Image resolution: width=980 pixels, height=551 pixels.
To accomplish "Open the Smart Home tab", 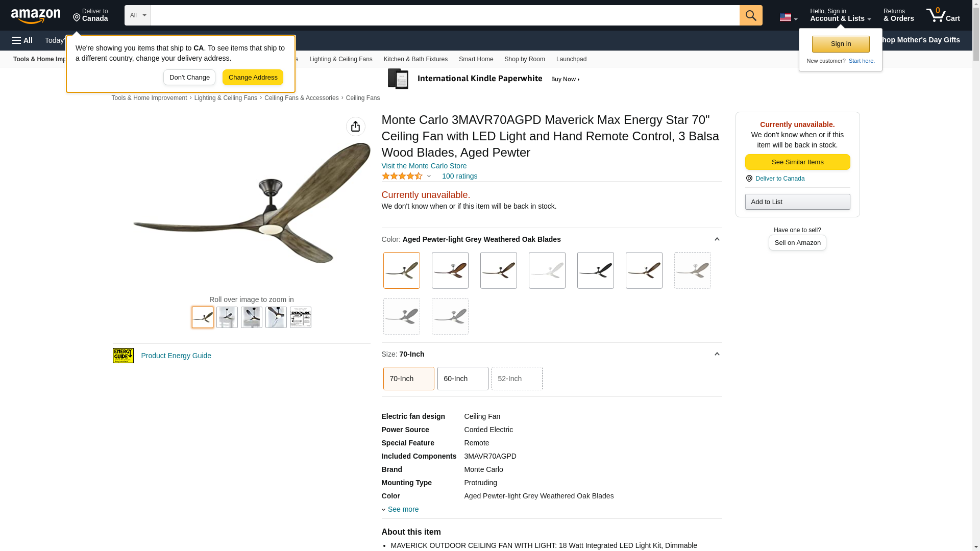I will click(476, 59).
